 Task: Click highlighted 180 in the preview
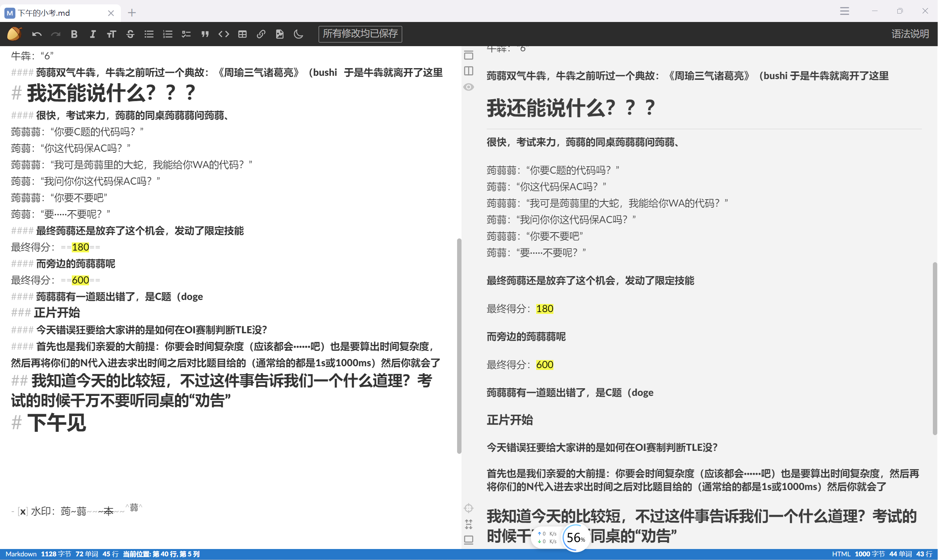click(545, 309)
